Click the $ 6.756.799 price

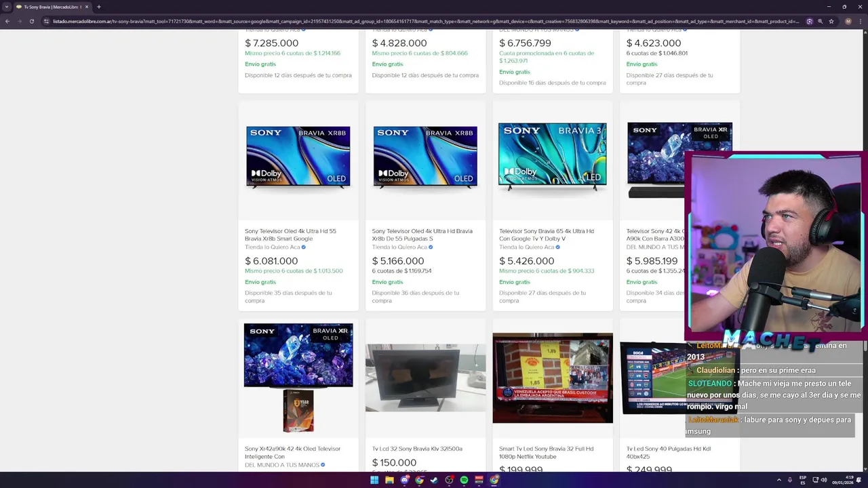[525, 43]
